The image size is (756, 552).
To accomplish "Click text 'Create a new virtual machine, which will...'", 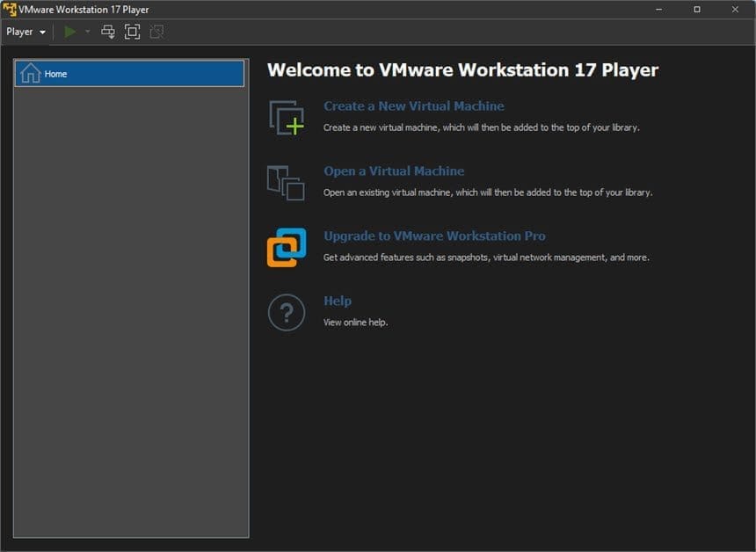I will click(x=481, y=127).
